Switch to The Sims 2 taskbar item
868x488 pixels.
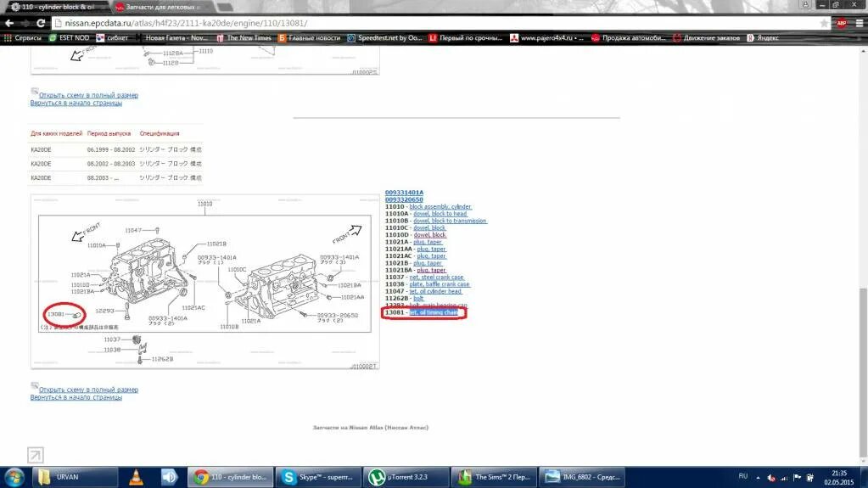click(x=494, y=477)
